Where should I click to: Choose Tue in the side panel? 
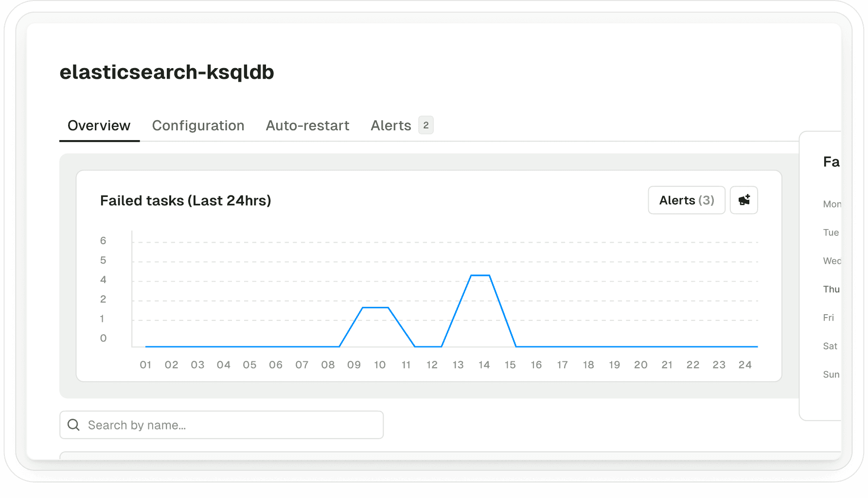[831, 232]
